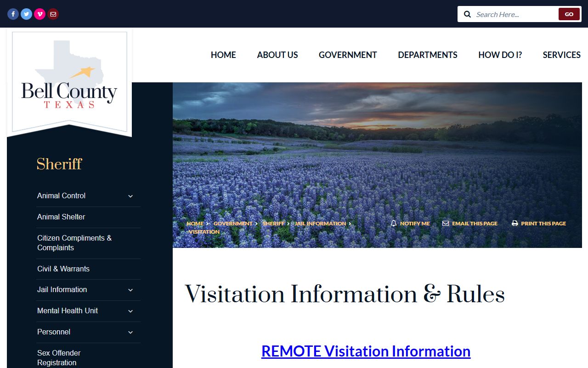
Task: Click the Bell County Texas logo
Action: click(69, 83)
